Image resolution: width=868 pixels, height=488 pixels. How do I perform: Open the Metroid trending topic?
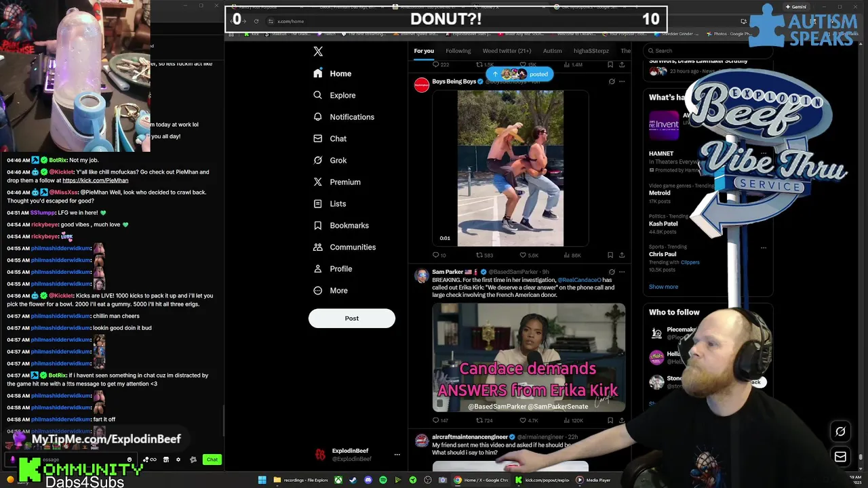point(660,193)
